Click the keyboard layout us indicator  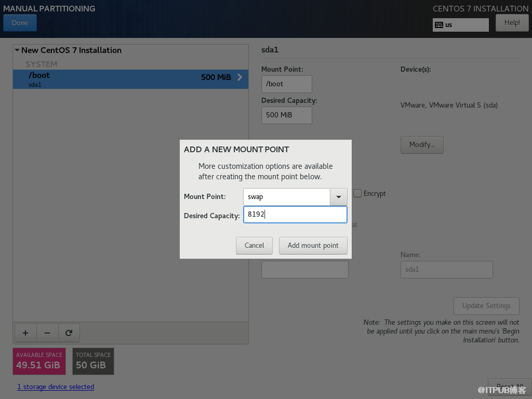pyautogui.click(x=460, y=25)
